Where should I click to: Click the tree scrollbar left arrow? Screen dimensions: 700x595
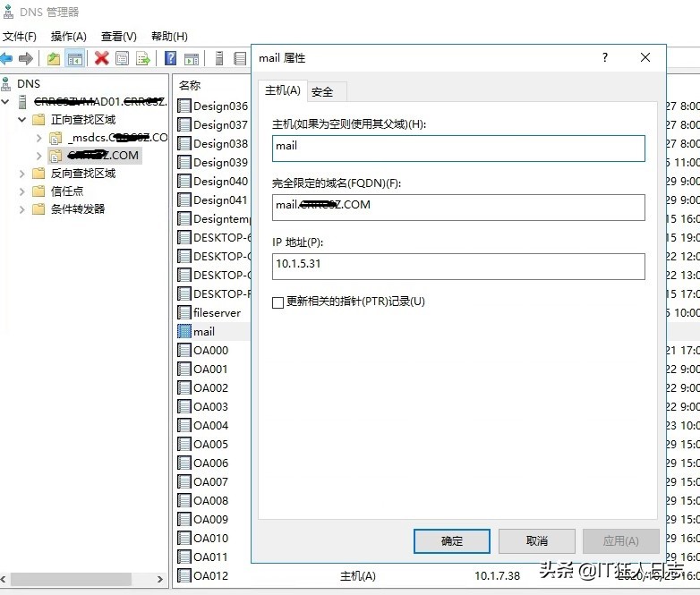click(x=4, y=579)
